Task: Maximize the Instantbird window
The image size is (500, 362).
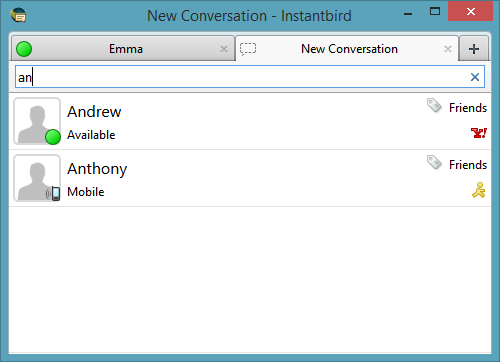Action: [x=435, y=12]
